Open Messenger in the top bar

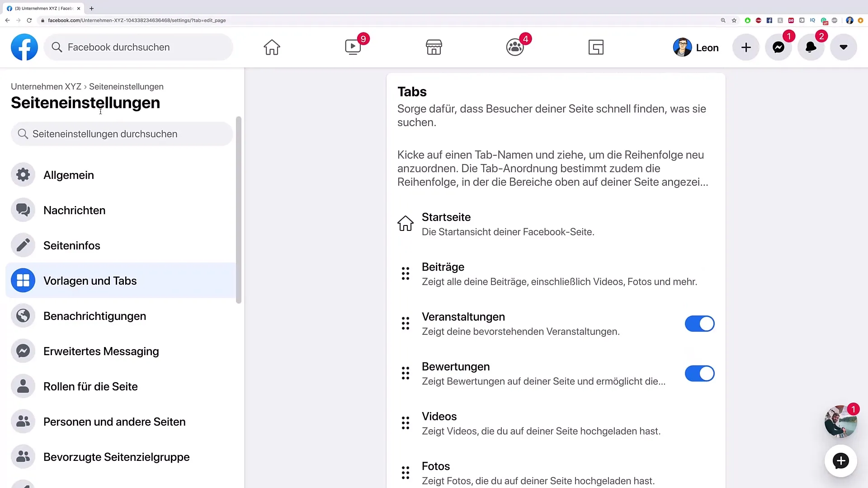pyautogui.click(x=778, y=47)
